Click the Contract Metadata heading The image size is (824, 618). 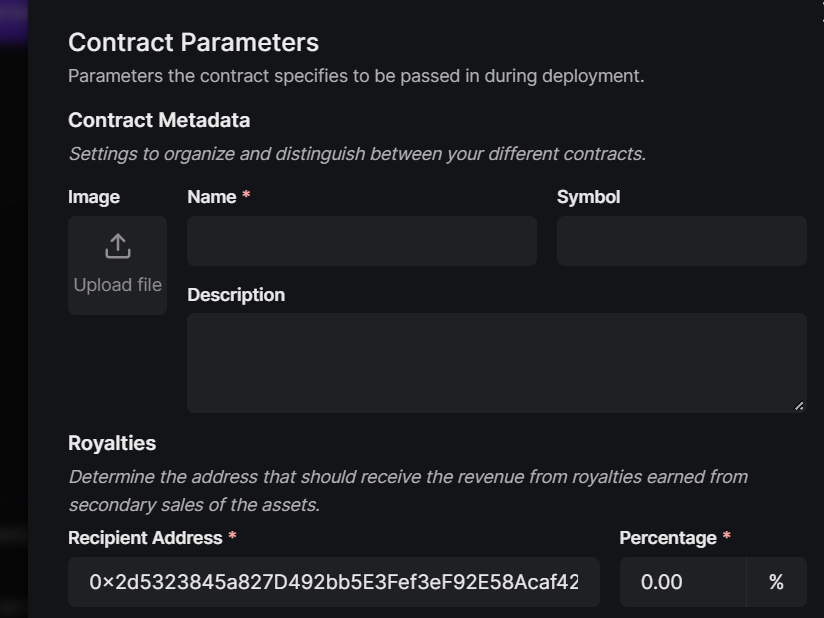[x=159, y=120]
